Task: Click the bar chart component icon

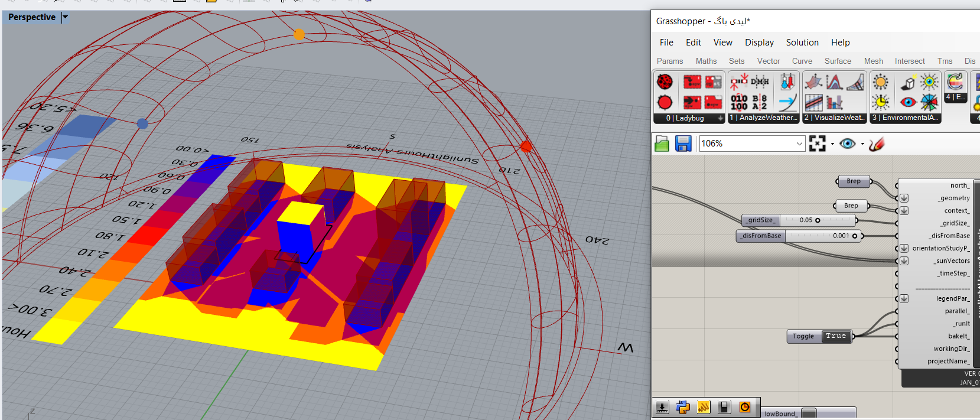Action: pos(835,102)
